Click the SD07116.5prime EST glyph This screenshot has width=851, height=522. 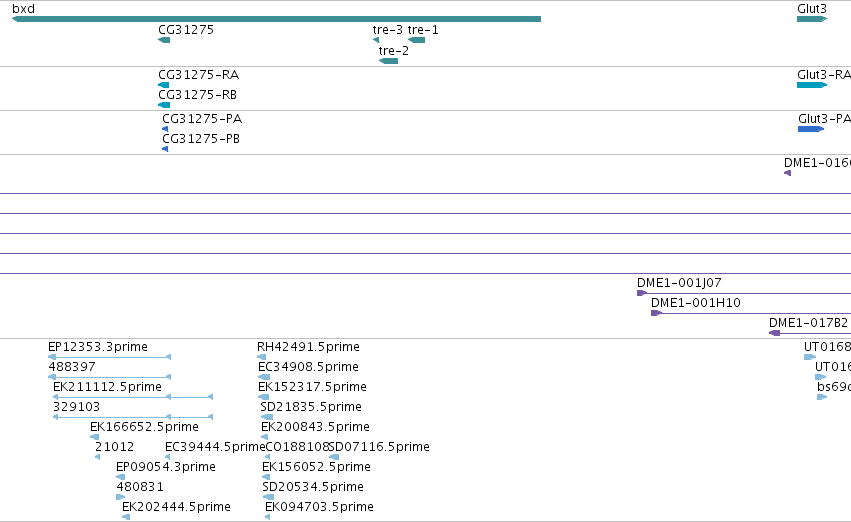[334, 457]
